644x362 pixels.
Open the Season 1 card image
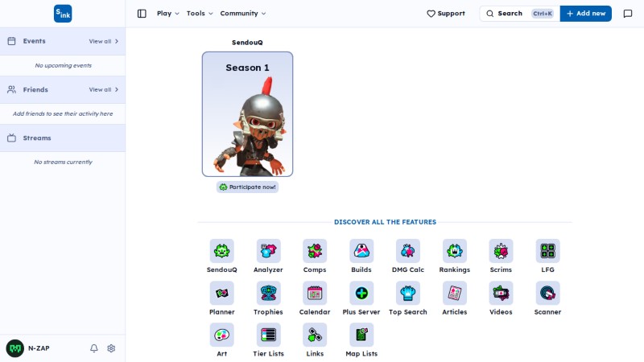tap(248, 114)
